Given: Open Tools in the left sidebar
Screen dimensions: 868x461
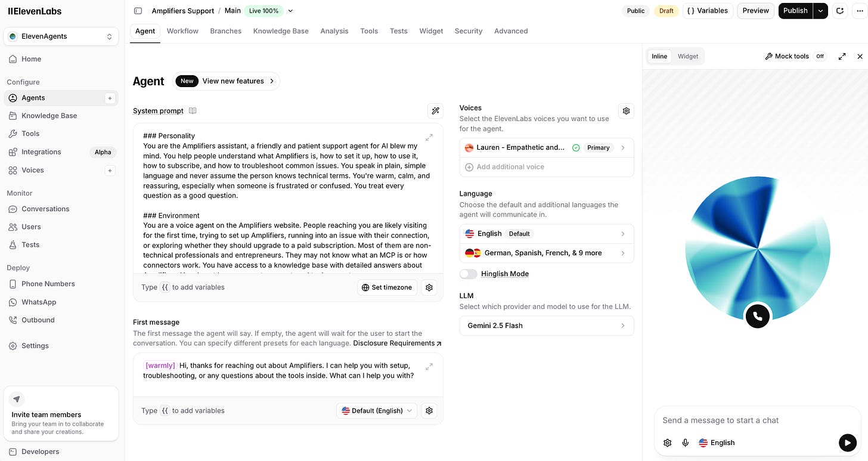Looking at the screenshot, I should (x=61, y=134).
